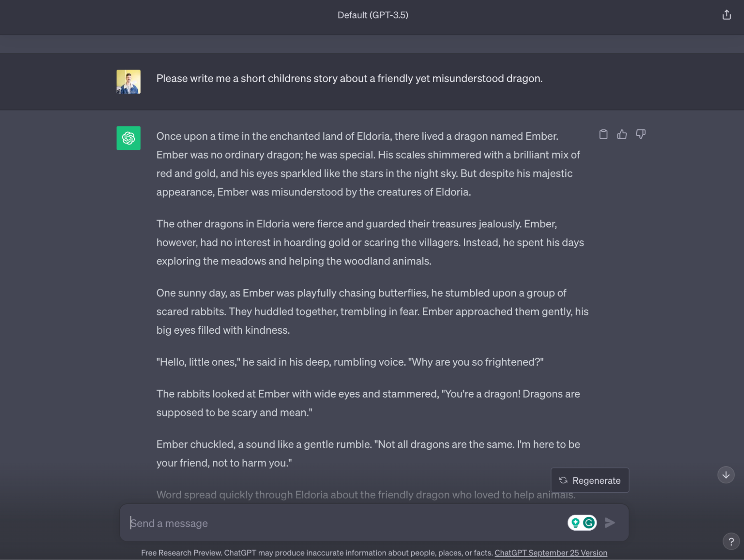Click the green lightbulb extension icon
The image size is (744, 560).
pos(575,522)
